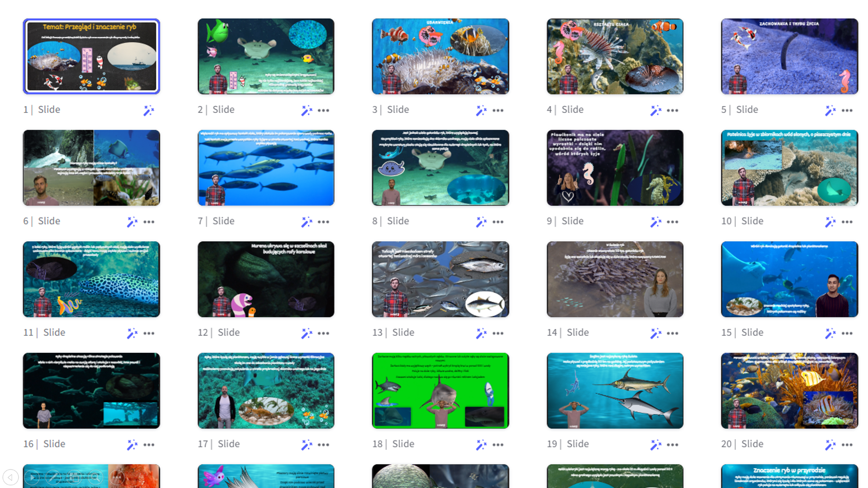The width and height of the screenshot is (868, 488).
Task: Click the magic wand icon for slide 13
Action: 481,333
